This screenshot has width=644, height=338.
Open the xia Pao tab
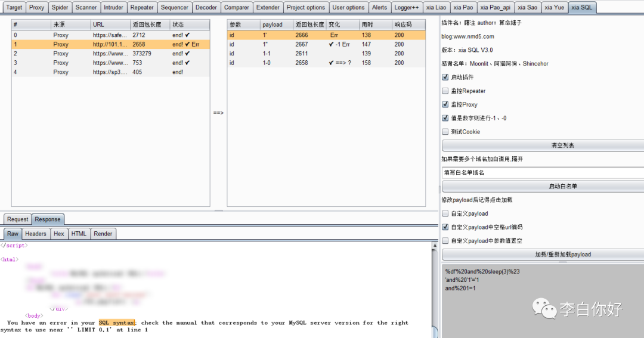(x=463, y=7)
